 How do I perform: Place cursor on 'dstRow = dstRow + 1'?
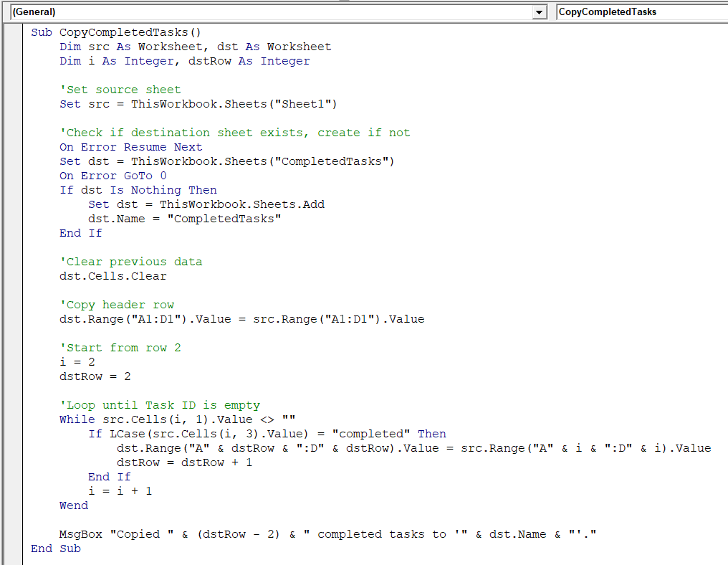coord(184,462)
